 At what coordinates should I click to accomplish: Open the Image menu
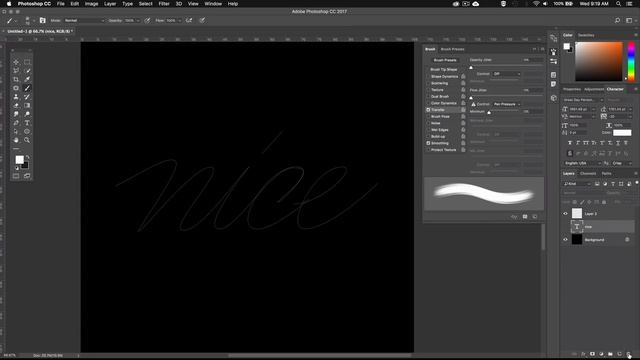point(91,4)
